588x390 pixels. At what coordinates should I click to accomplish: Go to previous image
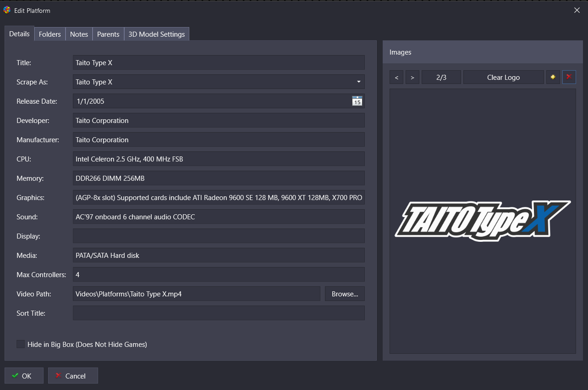(396, 77)
